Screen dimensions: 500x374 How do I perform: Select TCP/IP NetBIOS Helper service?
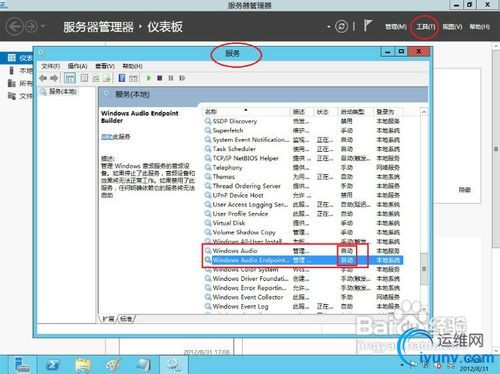pos(246,158)
